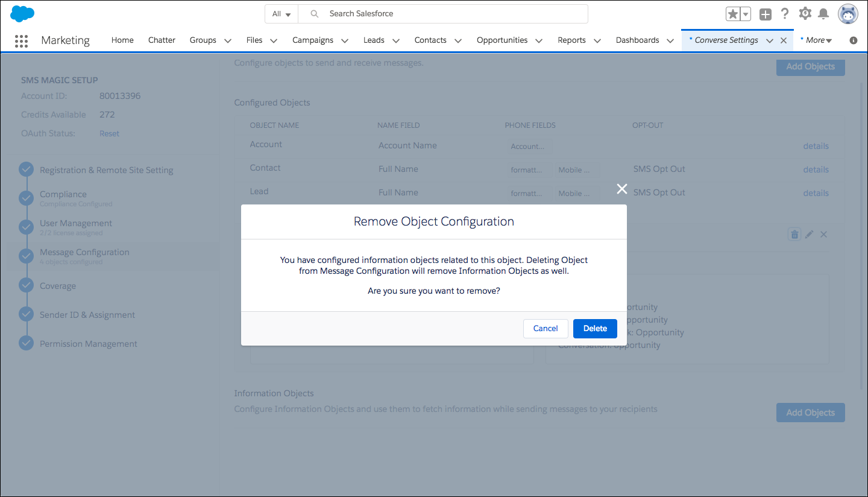Go to the Home tab
Viewport: 868px width, 497px height.
(x=122, y=40)
